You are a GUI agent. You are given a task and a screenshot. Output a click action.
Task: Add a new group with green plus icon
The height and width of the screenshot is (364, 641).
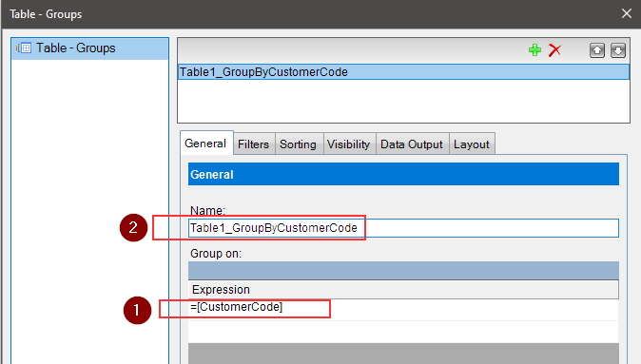(x=534, y=50)
